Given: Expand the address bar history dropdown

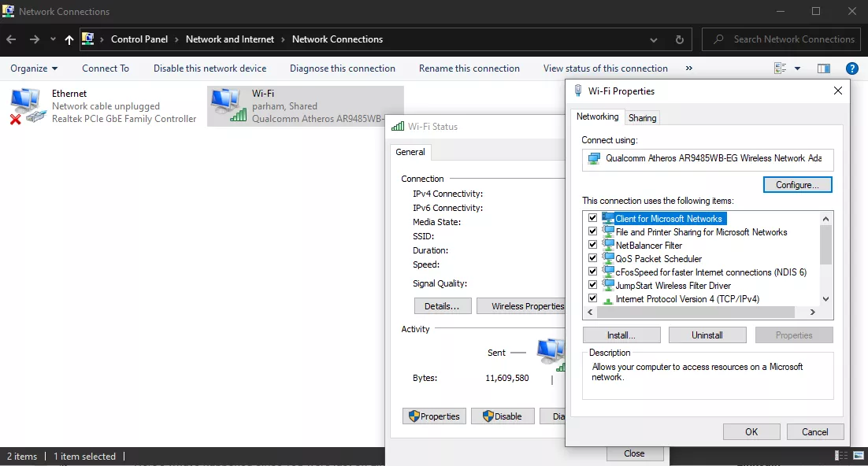Looking at the screenshot, I should pyautogui.click(x=654, y=40).
